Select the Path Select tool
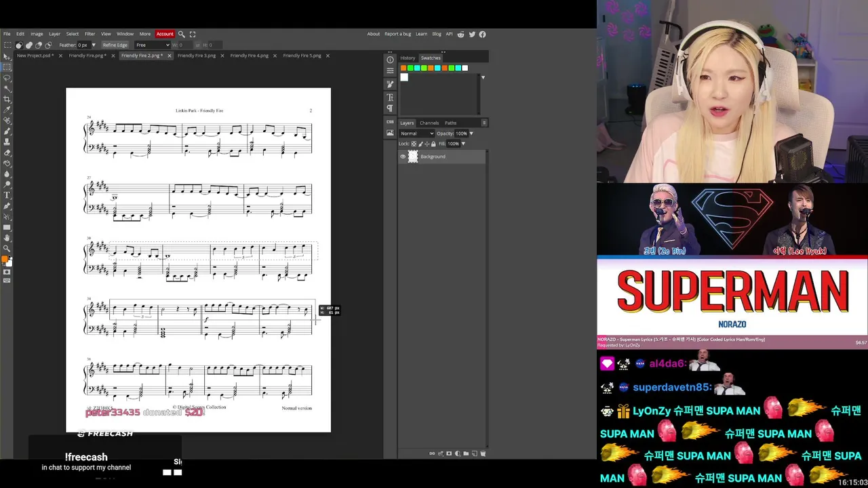Viewport: 868px width, 488px height. (7, 217)
